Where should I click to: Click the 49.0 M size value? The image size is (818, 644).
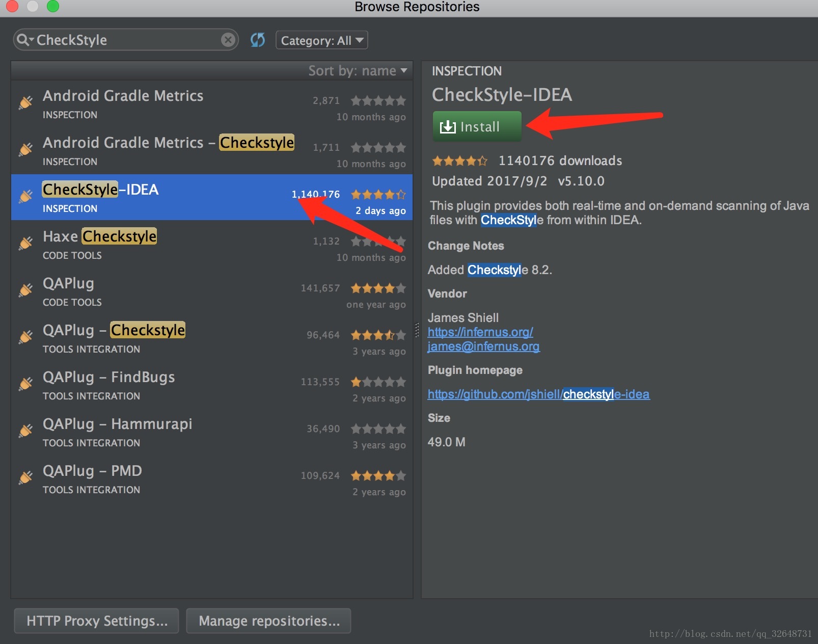[x=447, y=442]
